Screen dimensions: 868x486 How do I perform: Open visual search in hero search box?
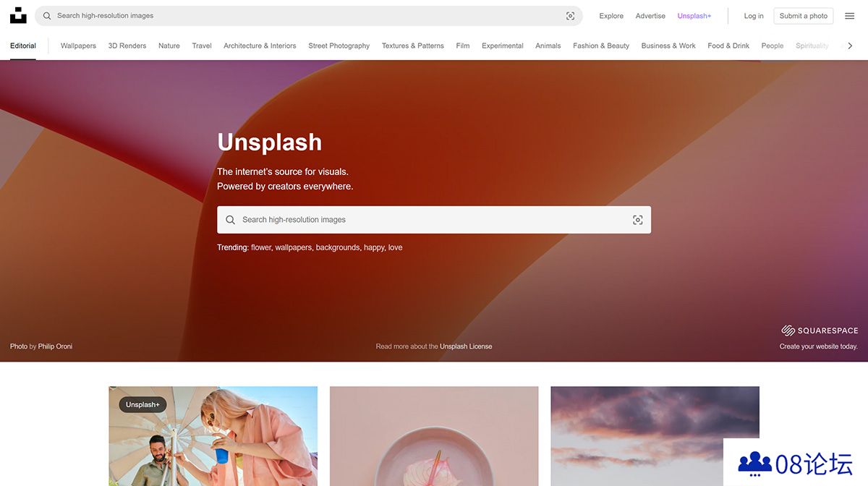(x=637, y=220)
